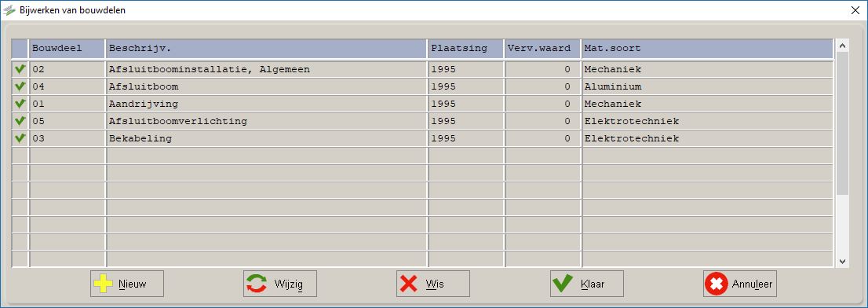This screenshot has width=868, height=308.
Task: Click green checkmark of Bekabeling row
Action: (20, 138)
